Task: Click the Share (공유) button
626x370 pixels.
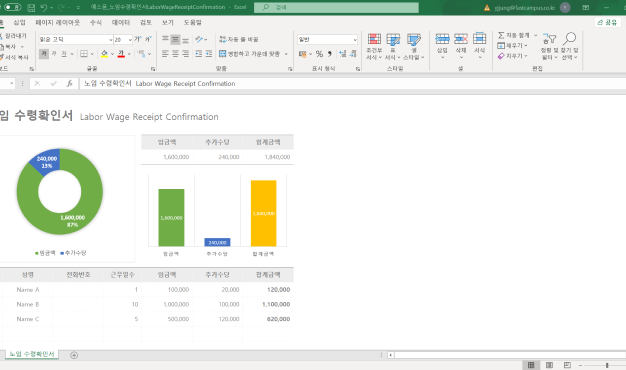Action: [x=607, y=22]
